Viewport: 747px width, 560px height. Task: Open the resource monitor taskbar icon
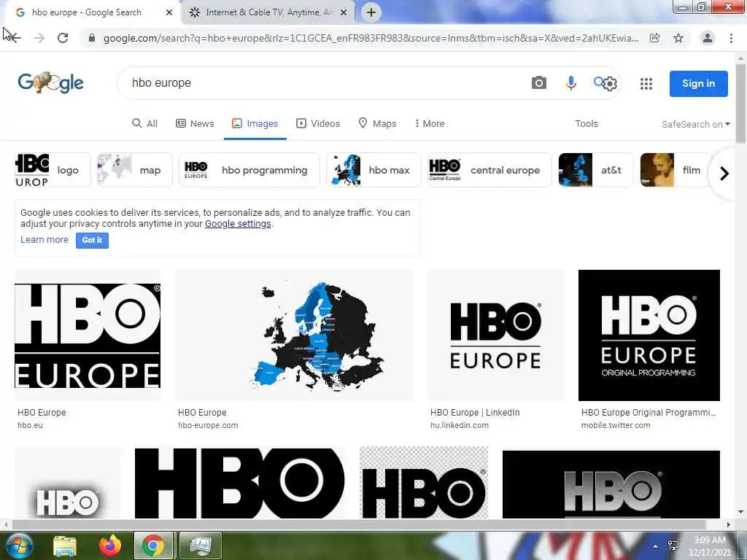click(x=200, y=545)
